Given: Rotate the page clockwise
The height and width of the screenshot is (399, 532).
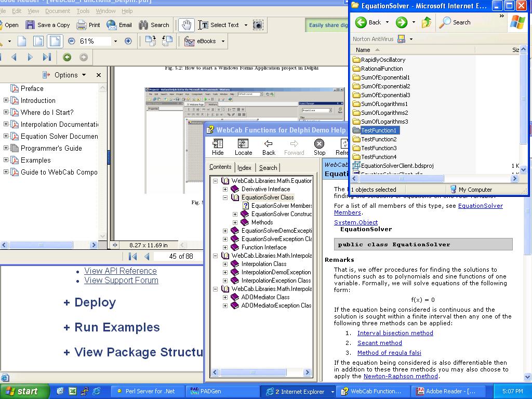Looking at the screenshot, I should tap(150, 41).
